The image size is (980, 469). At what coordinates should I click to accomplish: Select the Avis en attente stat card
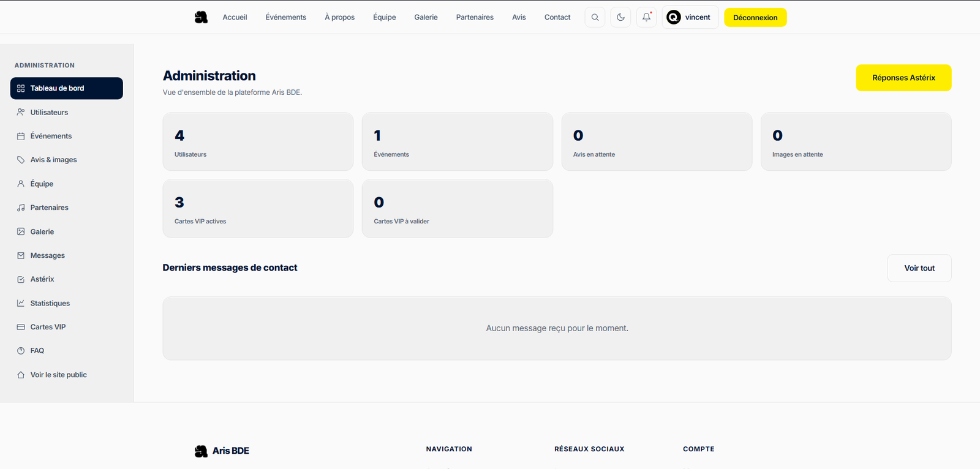[x=657, y=141]
